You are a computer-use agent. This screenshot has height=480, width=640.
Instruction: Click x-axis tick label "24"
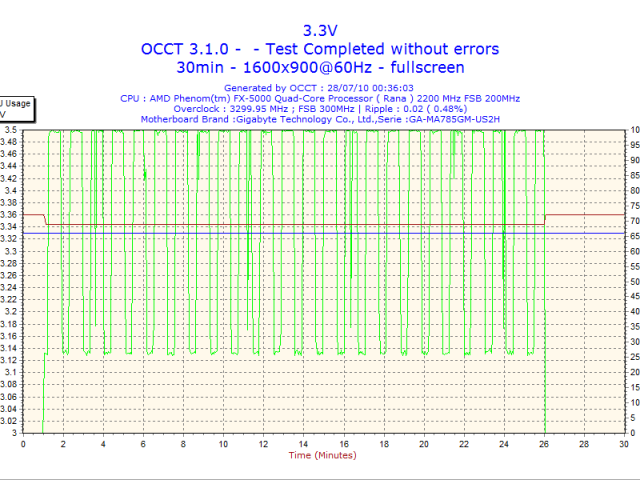click(504, 444)
